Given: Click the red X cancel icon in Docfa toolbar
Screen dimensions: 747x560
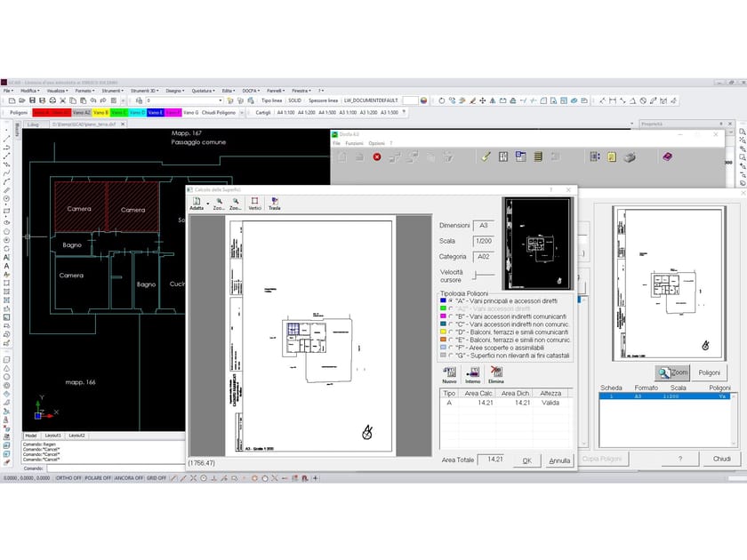Looking at the screenshot, I should (377, 157).
